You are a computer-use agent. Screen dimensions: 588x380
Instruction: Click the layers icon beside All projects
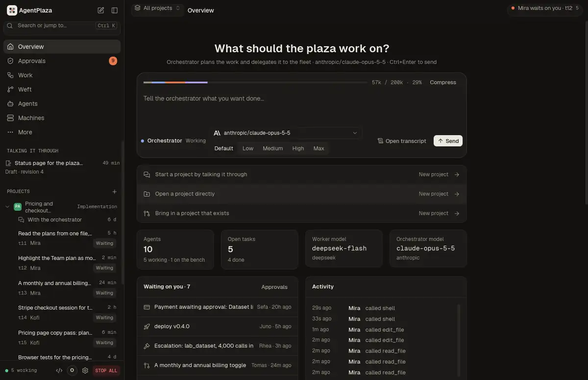tap(138, 8)
